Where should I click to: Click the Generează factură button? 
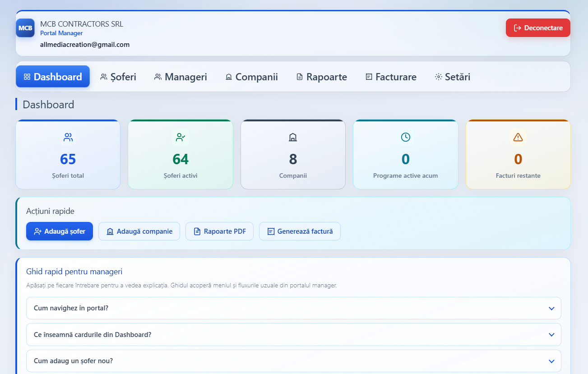[300, 231]
